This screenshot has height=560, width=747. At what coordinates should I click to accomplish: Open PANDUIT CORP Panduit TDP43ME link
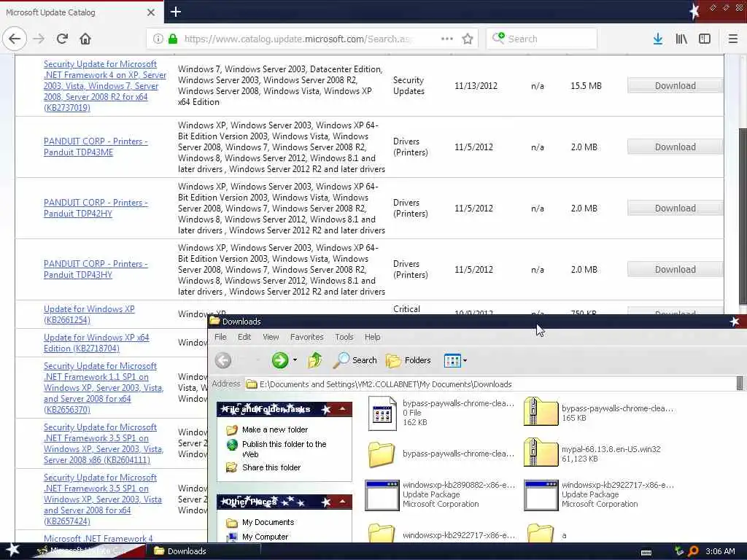coord(96,147)
